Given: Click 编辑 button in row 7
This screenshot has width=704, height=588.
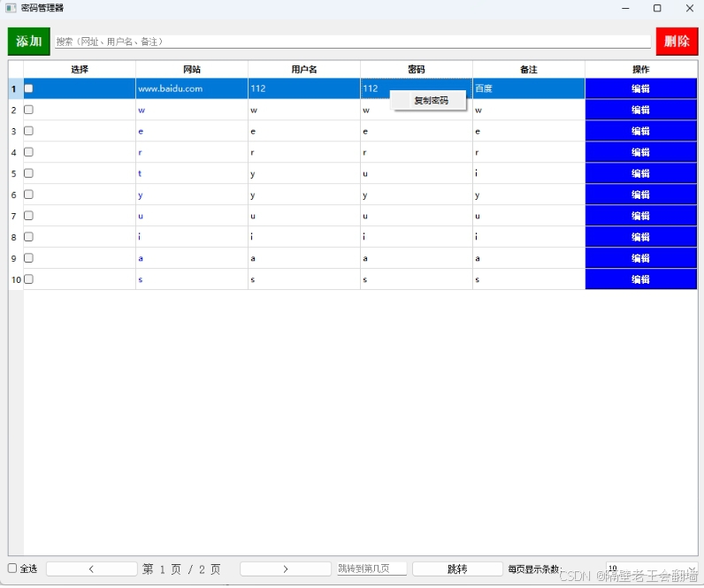Looking at the screenshot, I should [640, 216].
